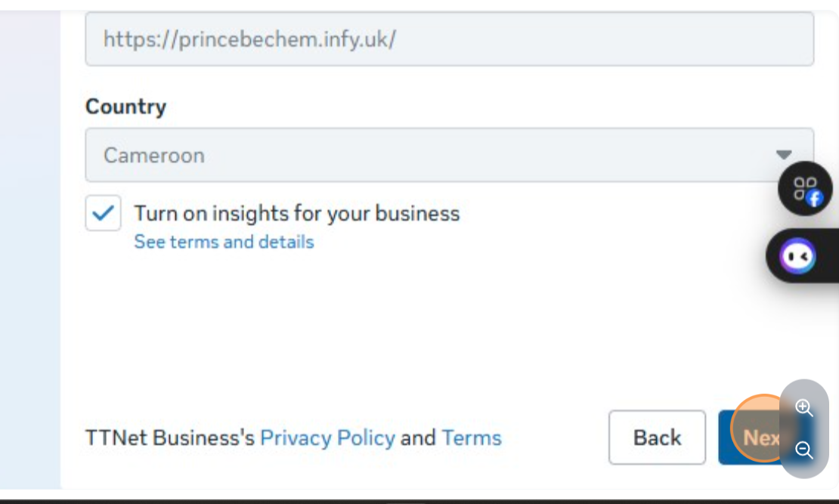Click the light blue left sidebar strip
The height and width of the screenshot is (504, 839).
pos(30,249)
